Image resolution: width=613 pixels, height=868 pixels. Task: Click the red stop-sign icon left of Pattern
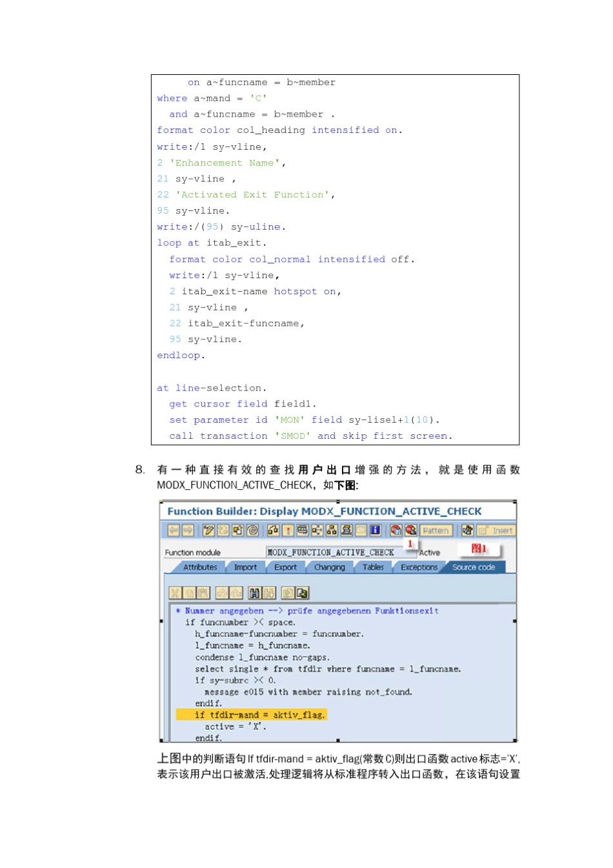(x=410, y=530)
